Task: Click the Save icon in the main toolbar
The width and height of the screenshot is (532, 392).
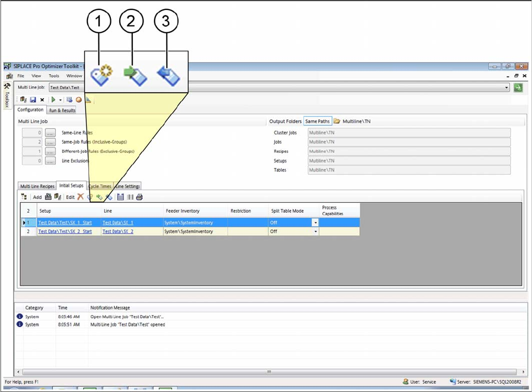Action: click(x=33, y=99)
